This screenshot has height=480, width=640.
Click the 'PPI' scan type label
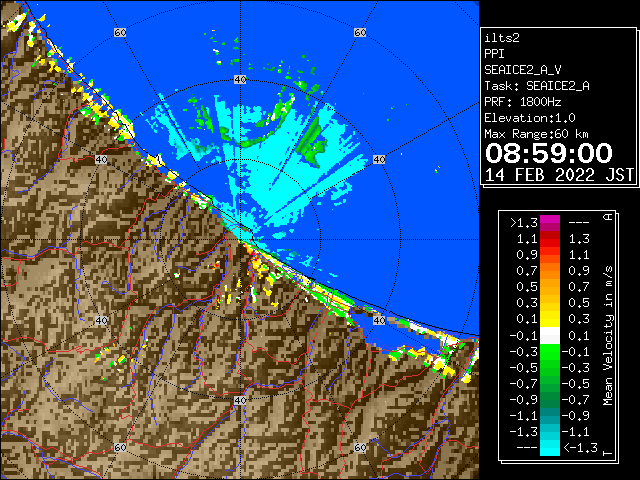point(494,54)
